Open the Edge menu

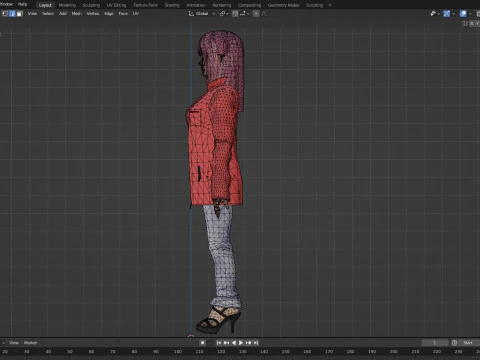[x=109, y=14]
